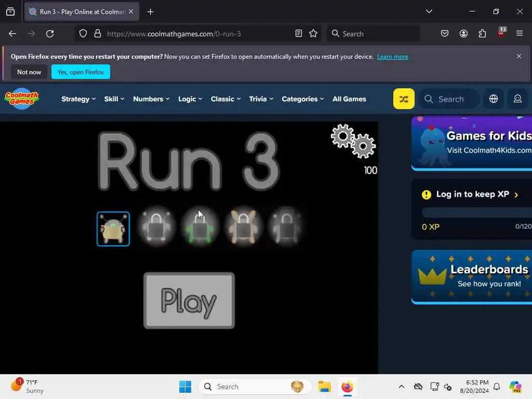Expand the Skill menu
The width and height of the screenshot is (532, 399).
[x=114, y=99]
